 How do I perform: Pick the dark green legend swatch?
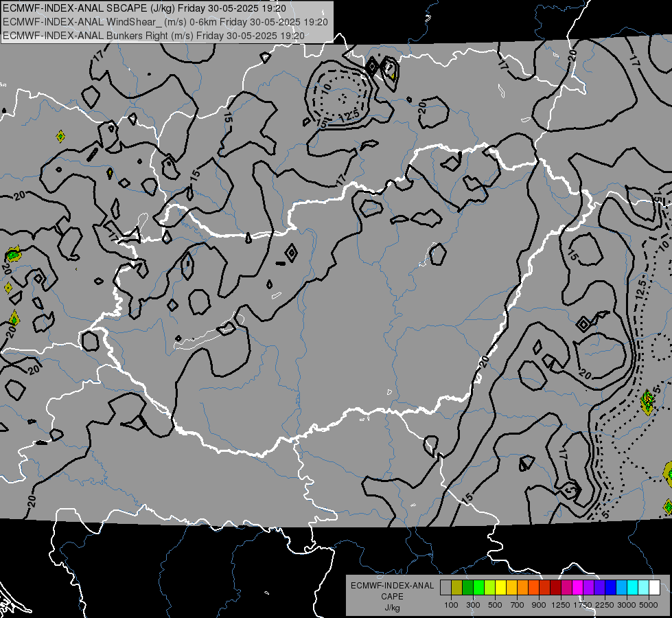coord(467,588)
